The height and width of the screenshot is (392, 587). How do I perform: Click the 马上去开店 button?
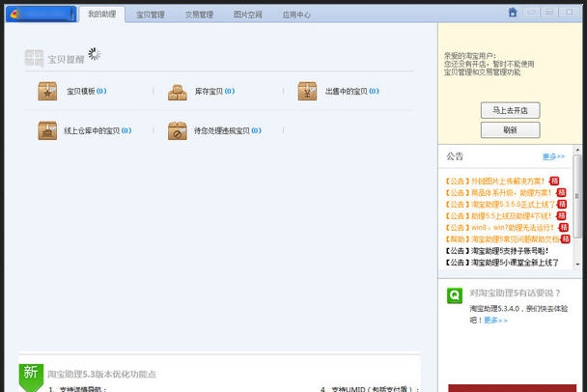click(511, 110)
